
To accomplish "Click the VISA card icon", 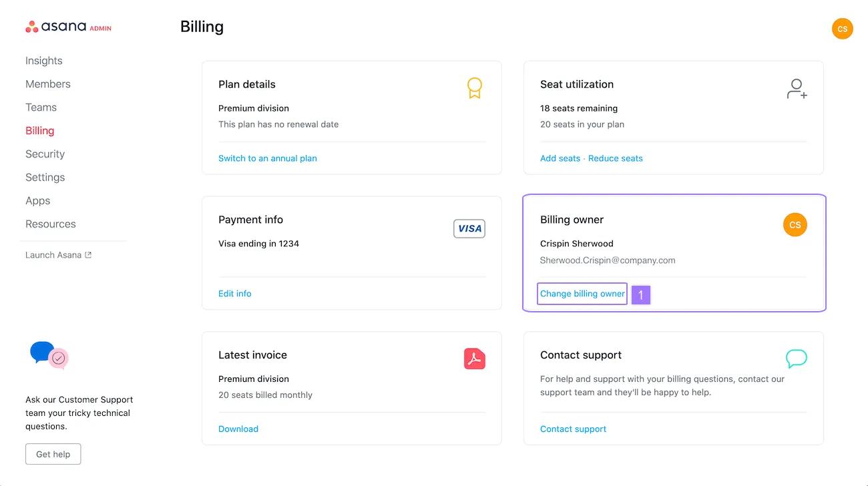I will pyautogui.click(x=469, y=228).
